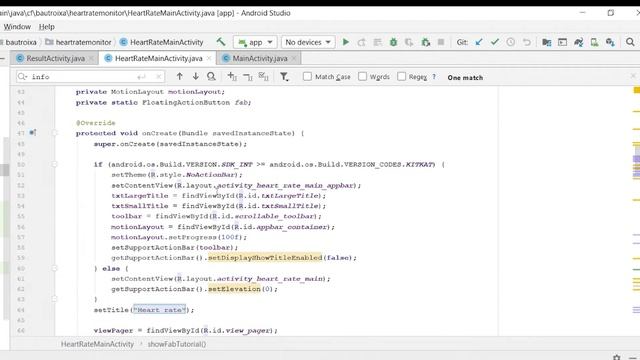Open the Run Anything window icon

click(562, 42)
